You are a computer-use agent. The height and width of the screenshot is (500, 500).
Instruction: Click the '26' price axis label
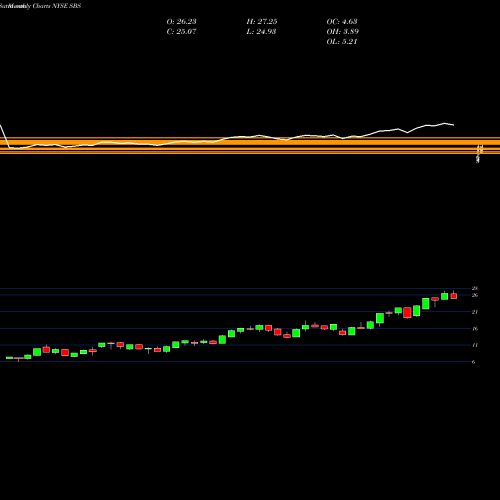(475, 295)
